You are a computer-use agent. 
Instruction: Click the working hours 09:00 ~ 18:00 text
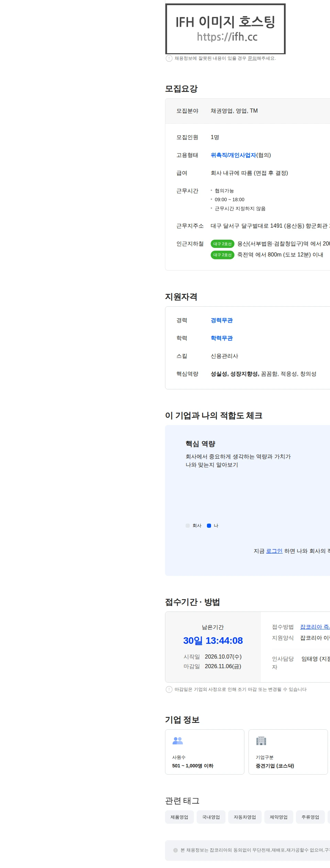point(230,199)
